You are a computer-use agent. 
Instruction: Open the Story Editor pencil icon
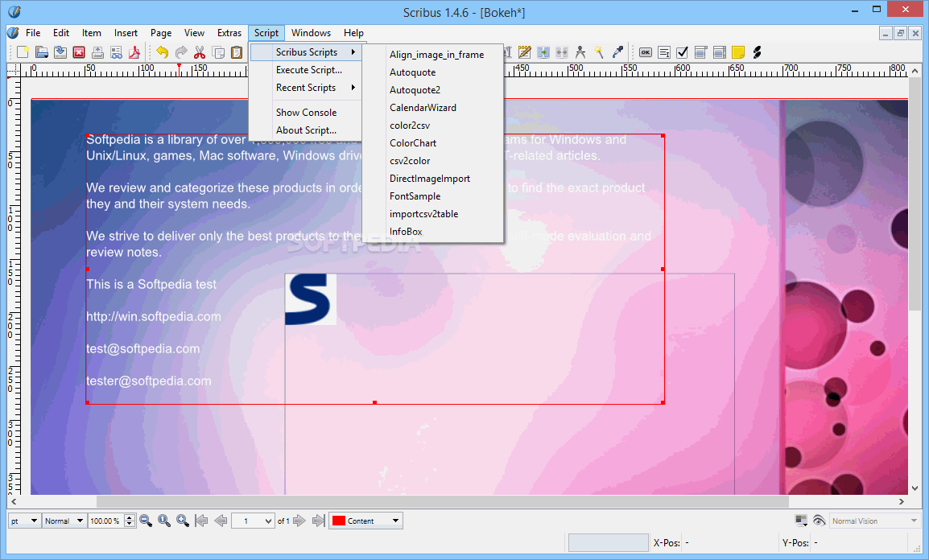(524, 52)
